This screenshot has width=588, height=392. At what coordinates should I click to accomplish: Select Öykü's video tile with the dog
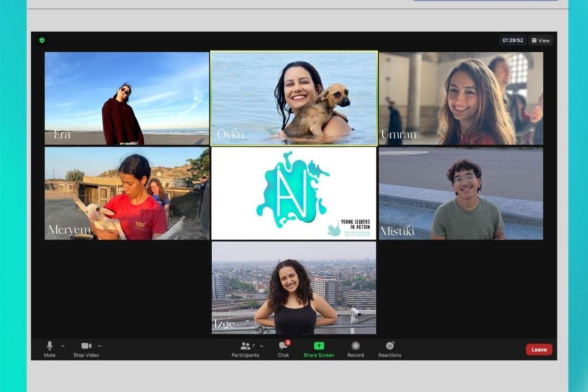[294, 98]
